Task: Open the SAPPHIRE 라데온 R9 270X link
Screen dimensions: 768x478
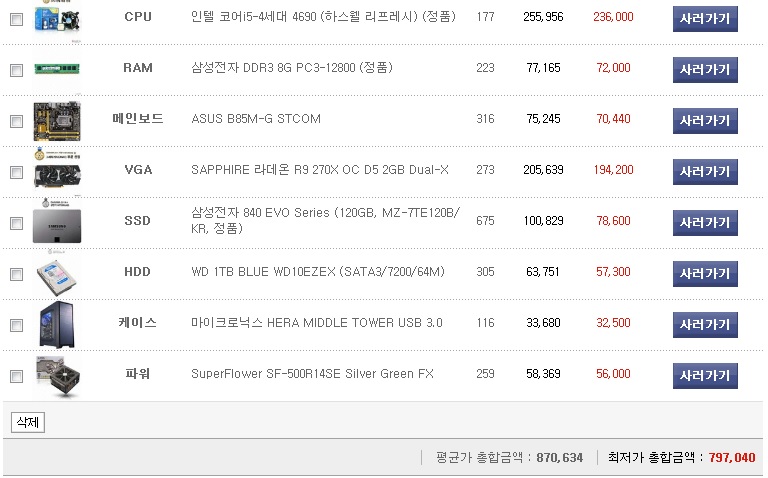Action: click(x=320, y=170)
